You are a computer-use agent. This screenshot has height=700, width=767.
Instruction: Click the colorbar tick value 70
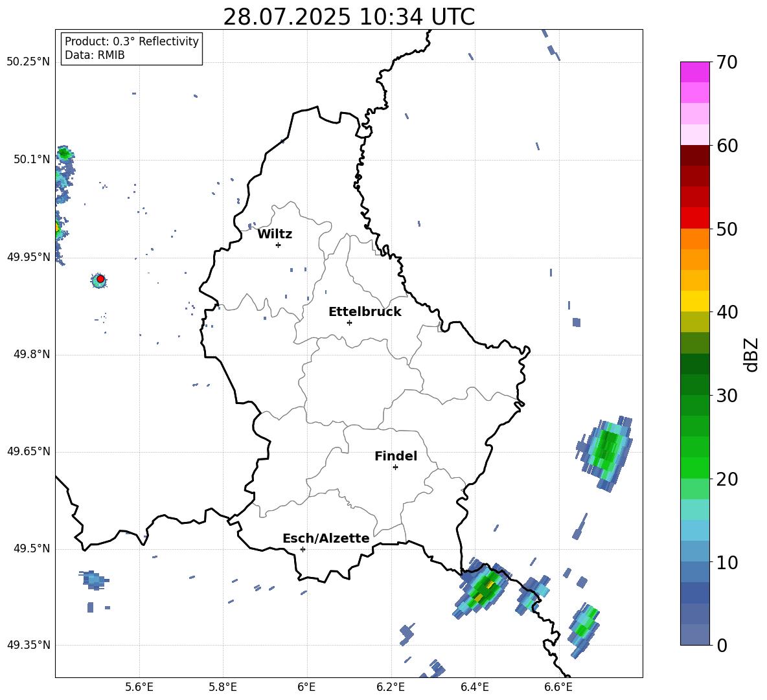click(x=727, y=63)
